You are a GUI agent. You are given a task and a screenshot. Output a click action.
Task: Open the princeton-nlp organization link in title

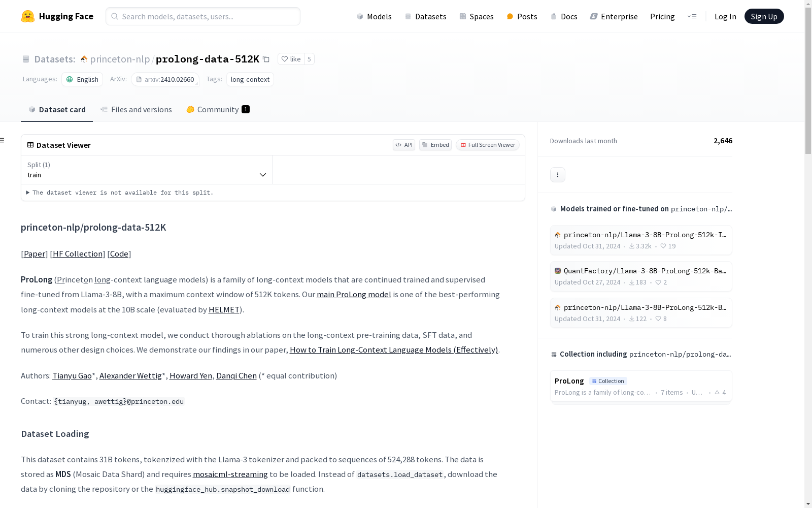pos(120,59)
